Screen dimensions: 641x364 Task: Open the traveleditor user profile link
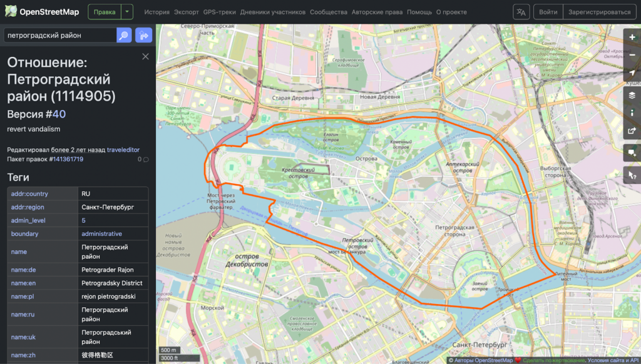123,149
